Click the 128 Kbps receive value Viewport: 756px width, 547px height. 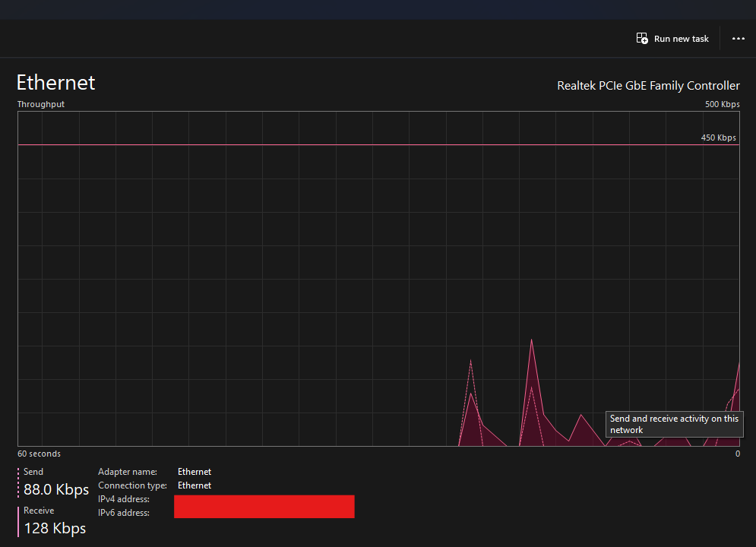click(55, 528)
